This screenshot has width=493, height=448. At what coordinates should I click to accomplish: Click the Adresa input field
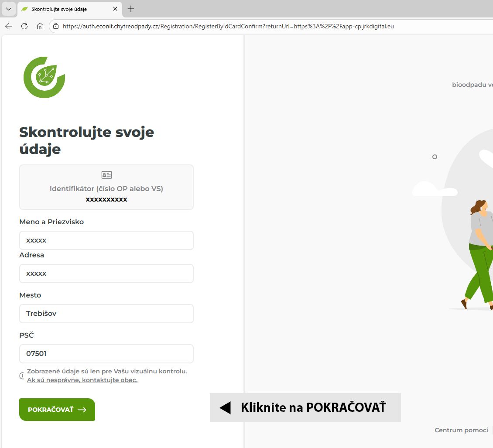106,274
